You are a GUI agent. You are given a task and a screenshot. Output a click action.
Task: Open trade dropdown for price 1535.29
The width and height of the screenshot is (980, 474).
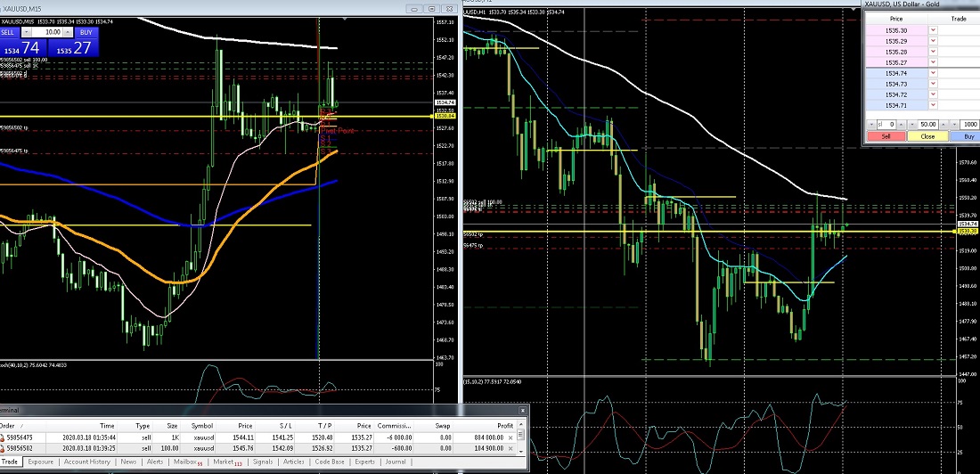(933, 41)
